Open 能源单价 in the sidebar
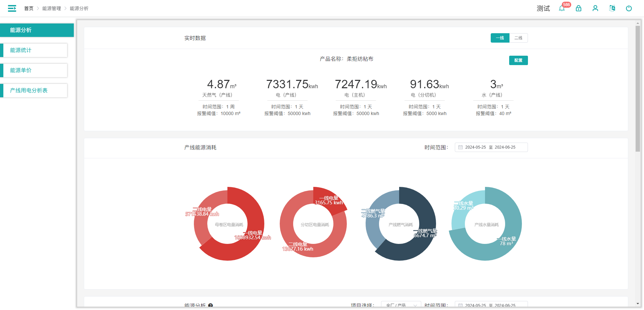644x310 pixels. (x=34, y=70)
